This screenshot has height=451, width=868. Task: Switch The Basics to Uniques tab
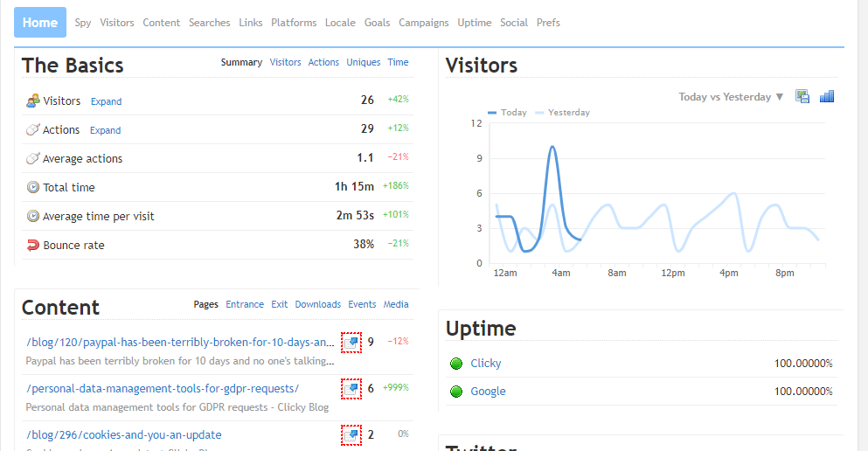click(363, 62)
